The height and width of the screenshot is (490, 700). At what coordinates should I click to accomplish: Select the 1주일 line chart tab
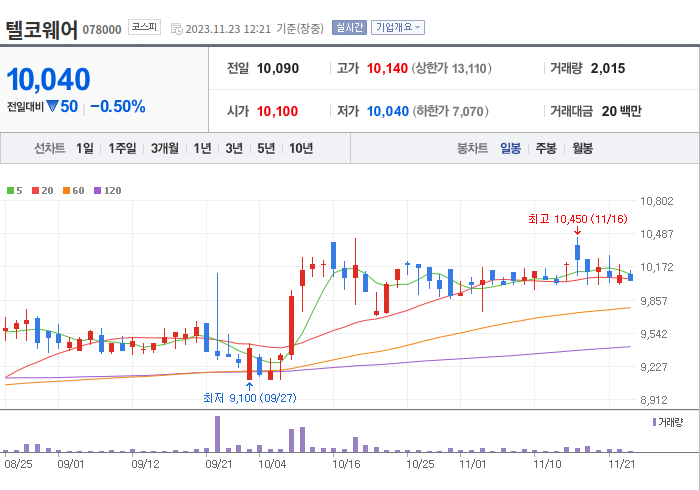coord(122,148)
